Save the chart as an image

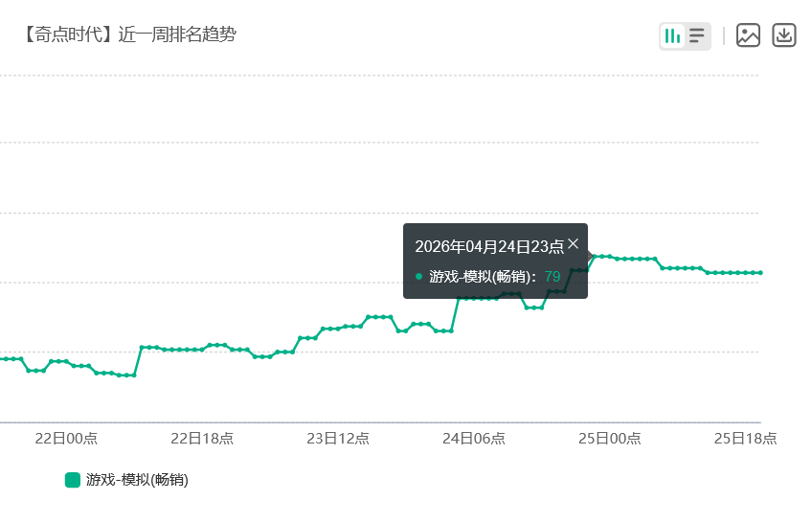(x=748, y=35)
